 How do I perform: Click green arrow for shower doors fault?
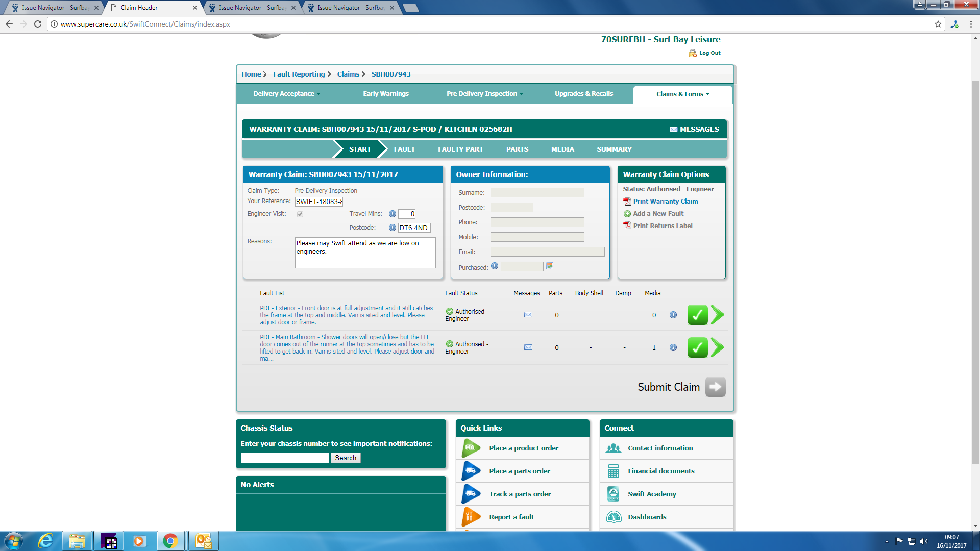tap(717, 348)
